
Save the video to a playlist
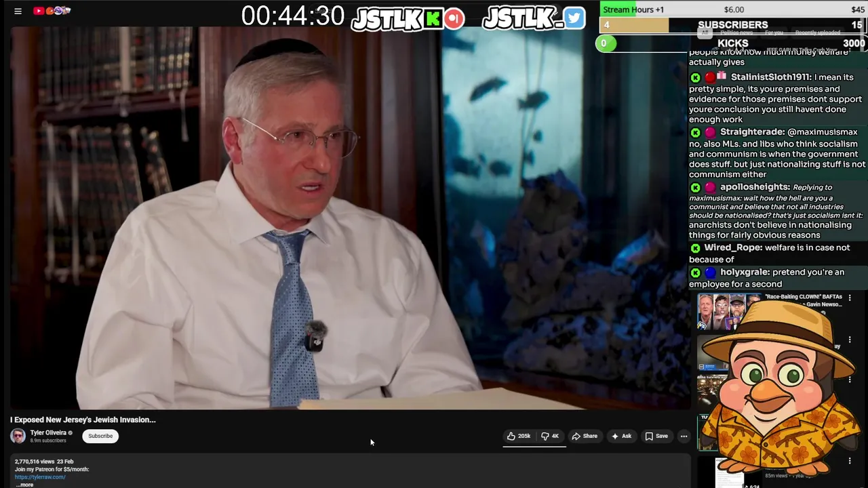[x=656, y=436]
